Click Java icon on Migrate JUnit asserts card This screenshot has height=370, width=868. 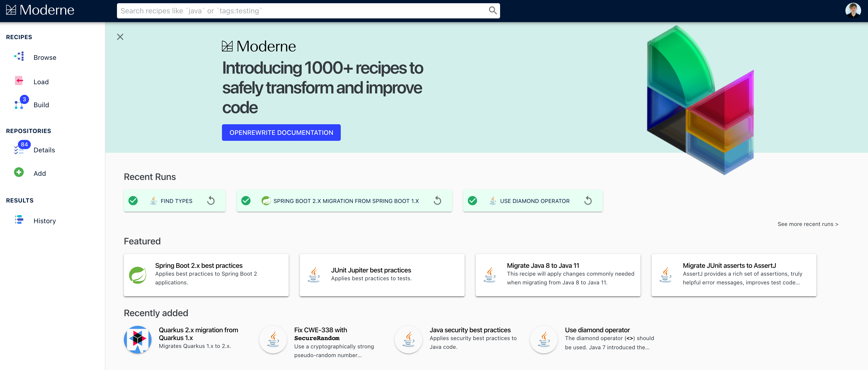[665, 275]
